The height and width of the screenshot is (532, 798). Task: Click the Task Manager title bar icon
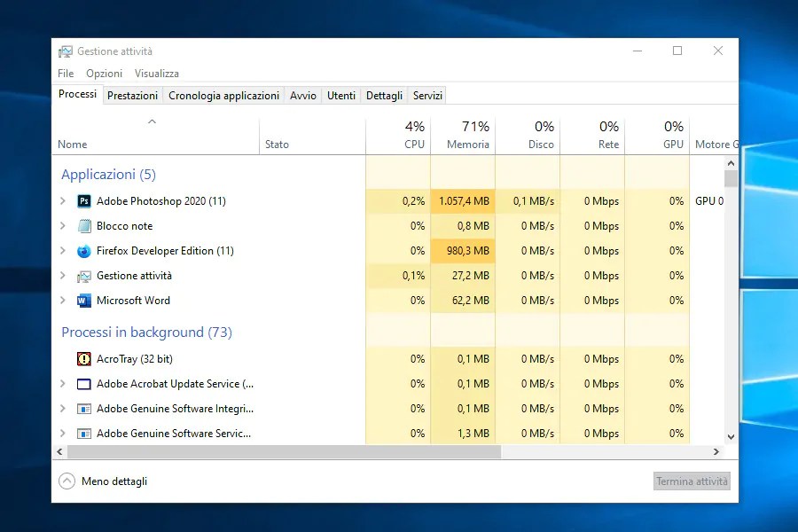click(x=65, y=51)
